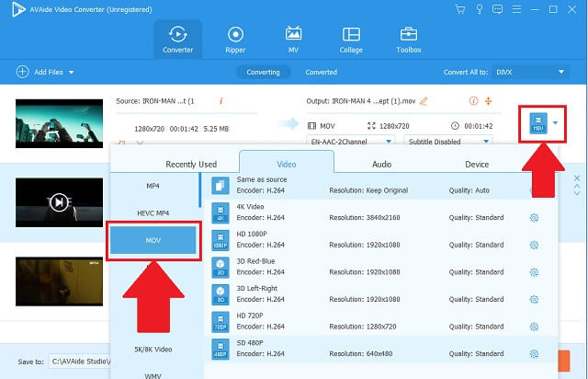The width and height of the screenshot is (588, 379).
Task: Choose MP4 in the format list
Action: pyautogui.click(x=153, y=186)
